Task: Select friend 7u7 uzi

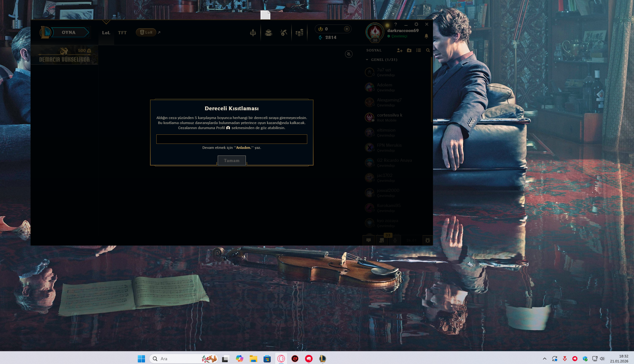Action: point(397,72)
